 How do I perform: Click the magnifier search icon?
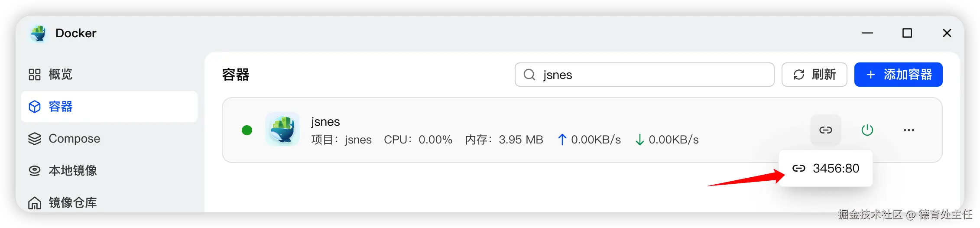pyautogui.click(x=529, y=75)
